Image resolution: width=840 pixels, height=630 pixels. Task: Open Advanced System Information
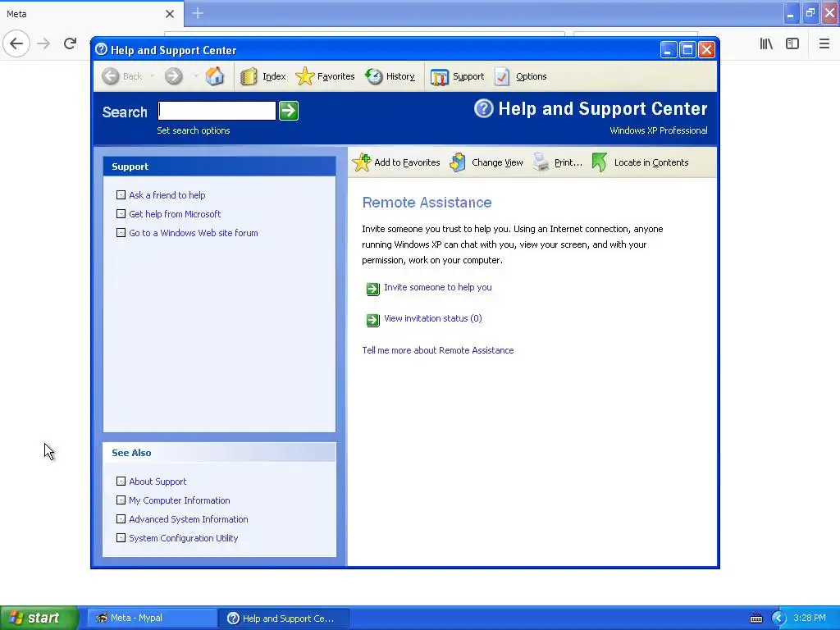point(189,519)
